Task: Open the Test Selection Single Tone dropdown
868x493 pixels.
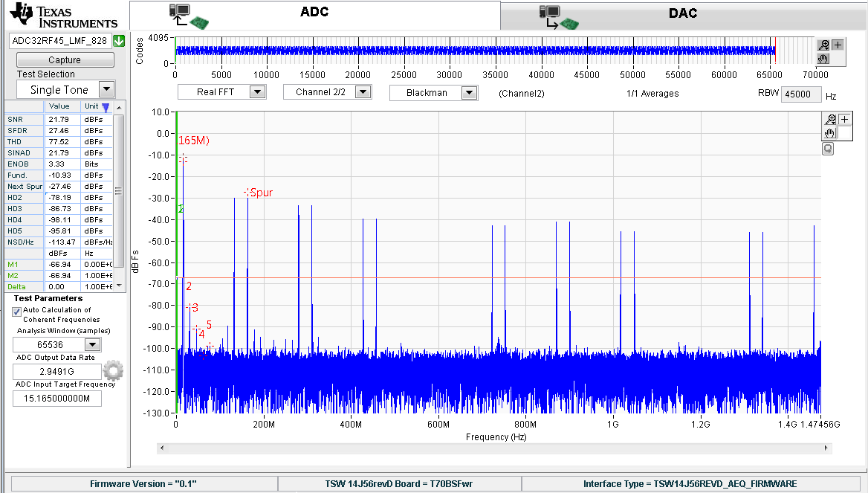Action: (x=106, y=89)
